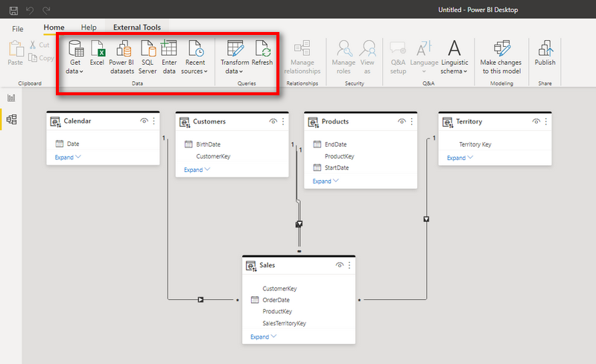Expand the Customers table fields

[197, 170]
